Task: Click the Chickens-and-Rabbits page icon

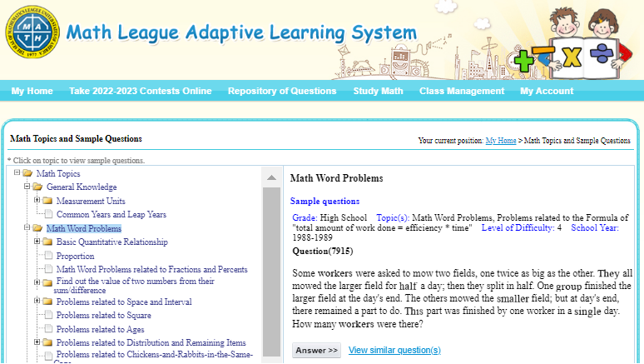Action: pyautogui.click(x=48, y=356)
